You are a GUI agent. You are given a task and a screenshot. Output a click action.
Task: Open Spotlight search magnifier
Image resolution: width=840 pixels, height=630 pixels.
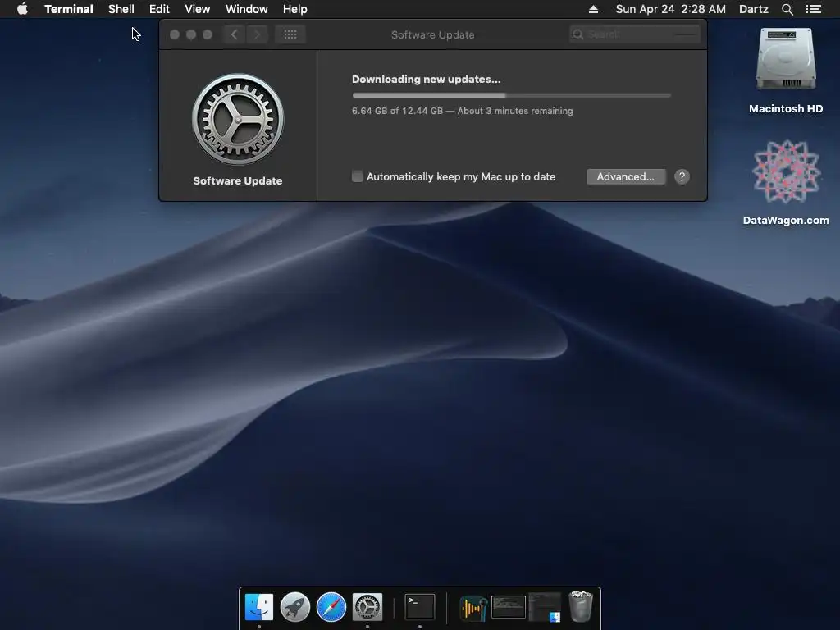tap(787, 9)
